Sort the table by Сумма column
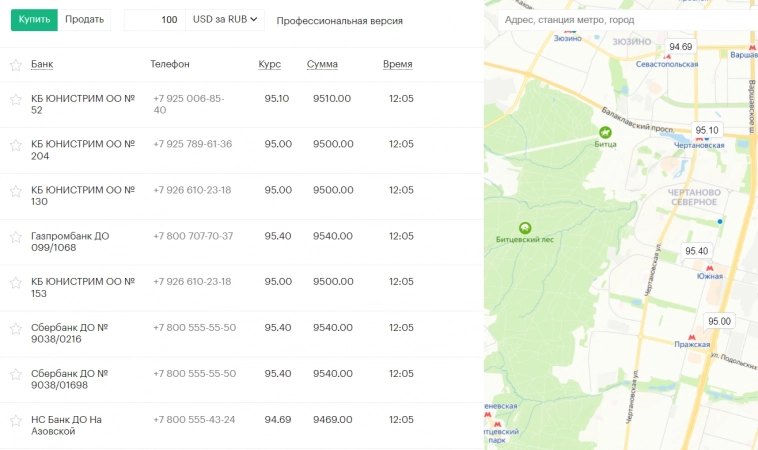Image resolution: width=758 pixels, height=450 pixels. click(322, 65)
